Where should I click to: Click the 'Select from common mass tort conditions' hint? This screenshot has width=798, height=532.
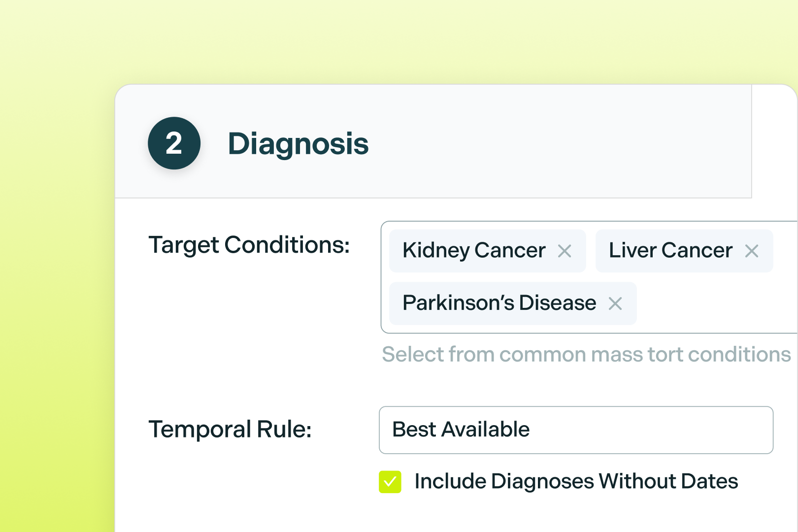586,355
